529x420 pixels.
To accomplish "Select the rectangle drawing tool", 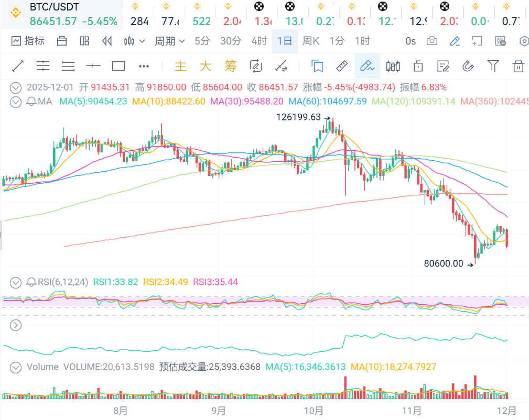I will coord(118,66).
